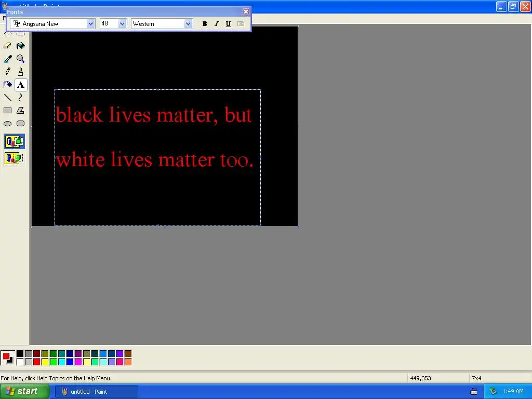Pick the olive color swatch
The width and height of the screenshot is (532, 399).
pyautogui.click(x=45, y=354)
